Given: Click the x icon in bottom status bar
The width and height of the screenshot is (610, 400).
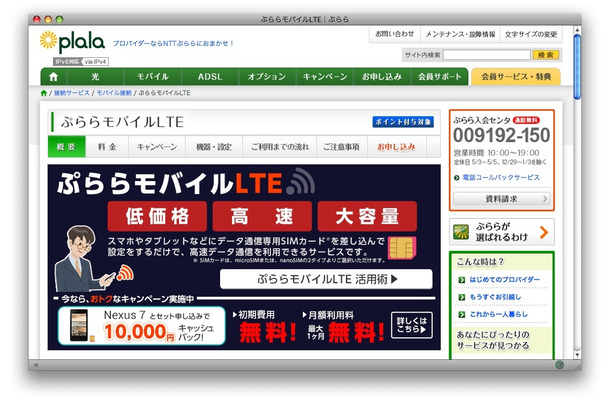Looking at the screenshot, I should [36, 365].
